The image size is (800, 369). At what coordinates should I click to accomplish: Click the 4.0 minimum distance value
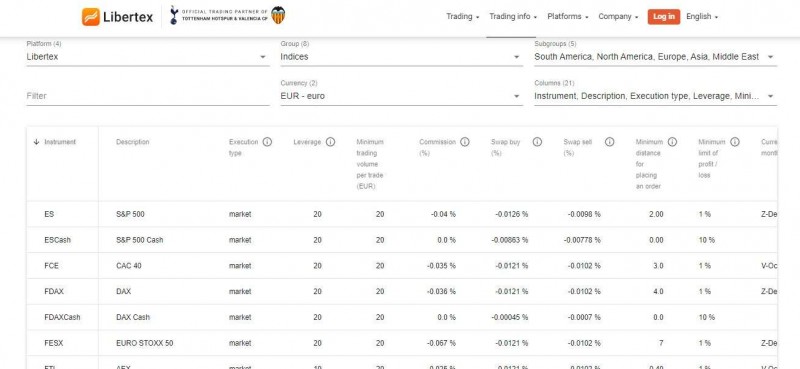(x=658, y=291)
